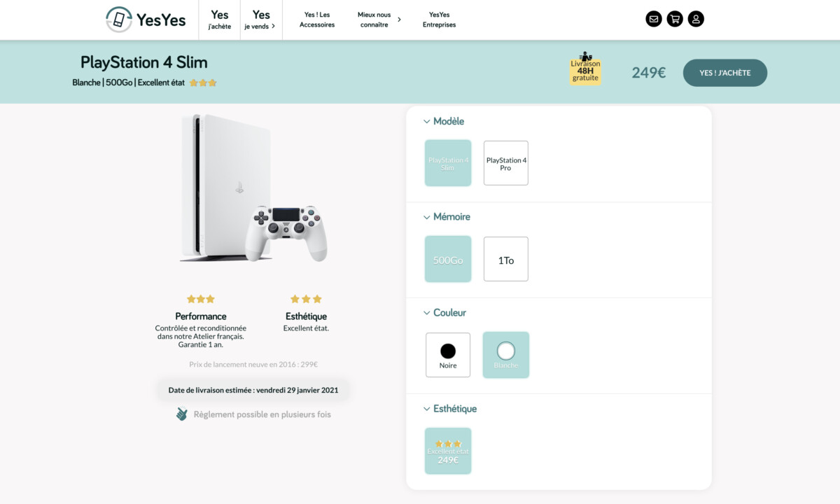Collapse the Couleur section
Viewport: 840px width, 504px height.
[x=427, y=313]
